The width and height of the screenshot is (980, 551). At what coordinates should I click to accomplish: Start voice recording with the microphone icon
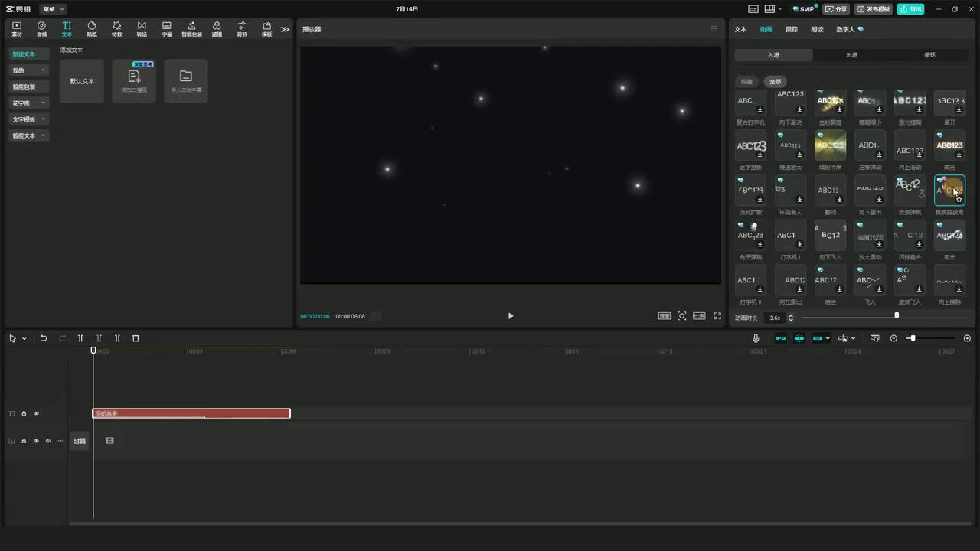tap(756, 338)
